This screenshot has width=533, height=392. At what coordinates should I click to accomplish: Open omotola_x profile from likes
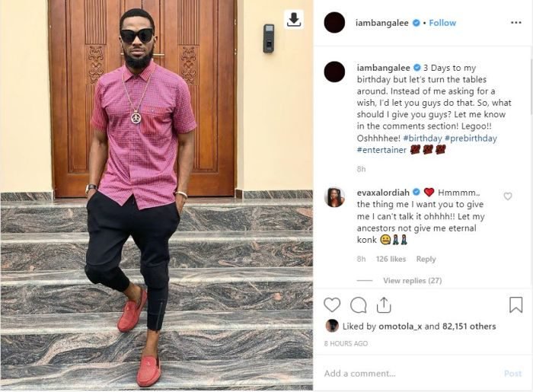400,327
